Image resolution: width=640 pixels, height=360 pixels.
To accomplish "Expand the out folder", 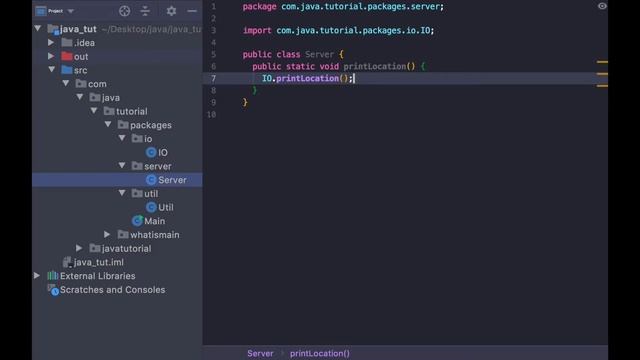I will [x=51, y=56].
